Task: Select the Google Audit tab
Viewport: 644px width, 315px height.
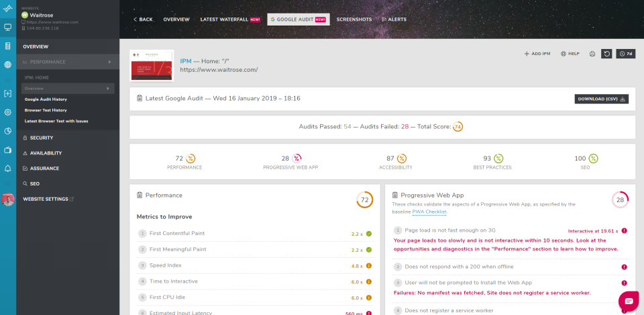Action: pyautogui.click(x=298, y=19)
